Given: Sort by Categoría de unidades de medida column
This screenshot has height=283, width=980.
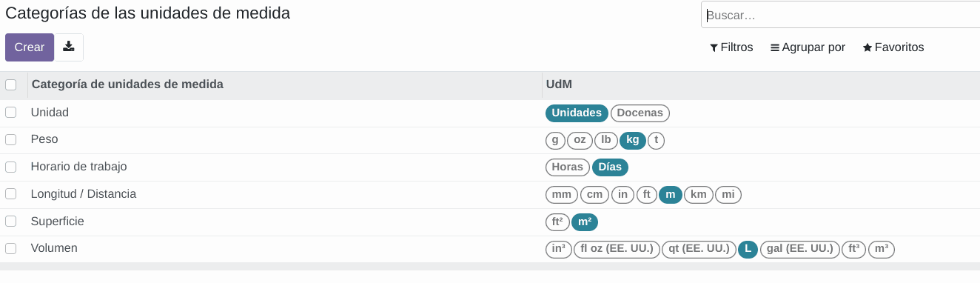Looking at the screenshot, I should (127, 84).
